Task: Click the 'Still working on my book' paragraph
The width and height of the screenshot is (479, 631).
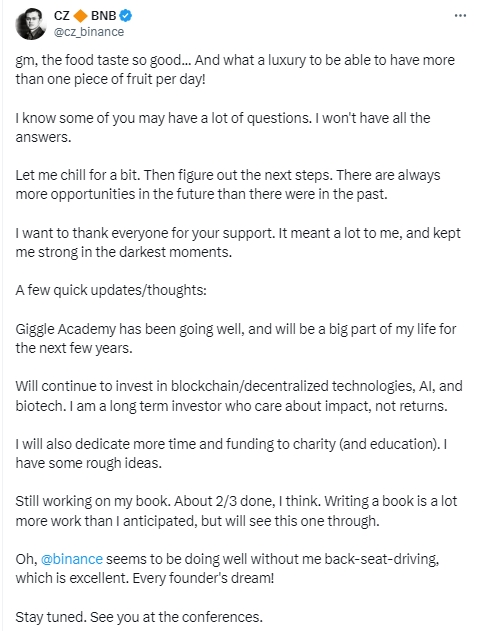Action: tap(236, 511)
